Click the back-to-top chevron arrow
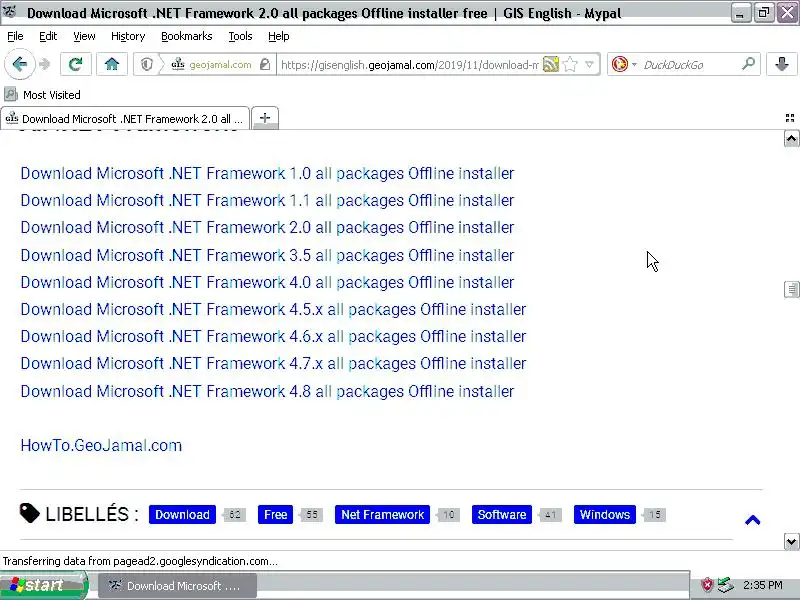The image size is (800, 600). (753, 520)
